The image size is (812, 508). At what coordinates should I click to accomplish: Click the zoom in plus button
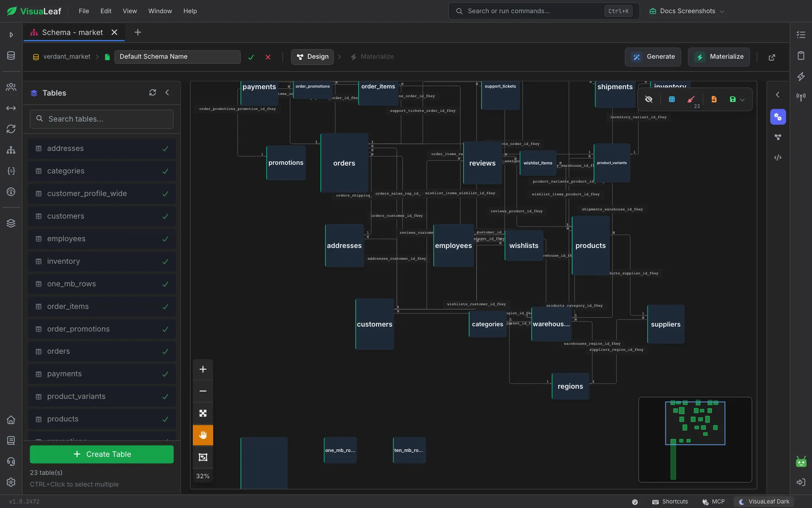point(203,369)
